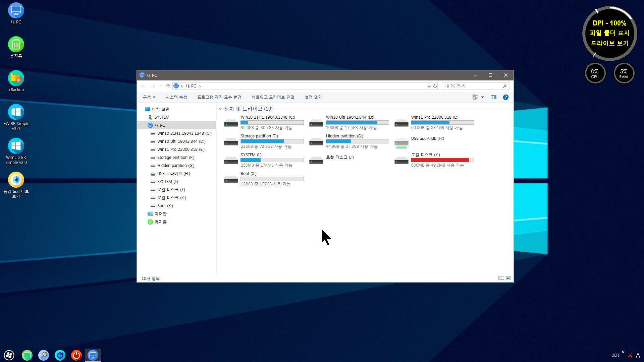Select Storage partition (F:) in tree
Screen dimensions: 644x362
coord(176,158)
